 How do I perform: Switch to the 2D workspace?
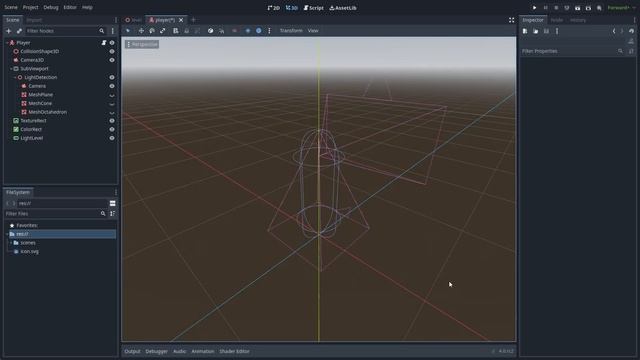tap(274, 8)
